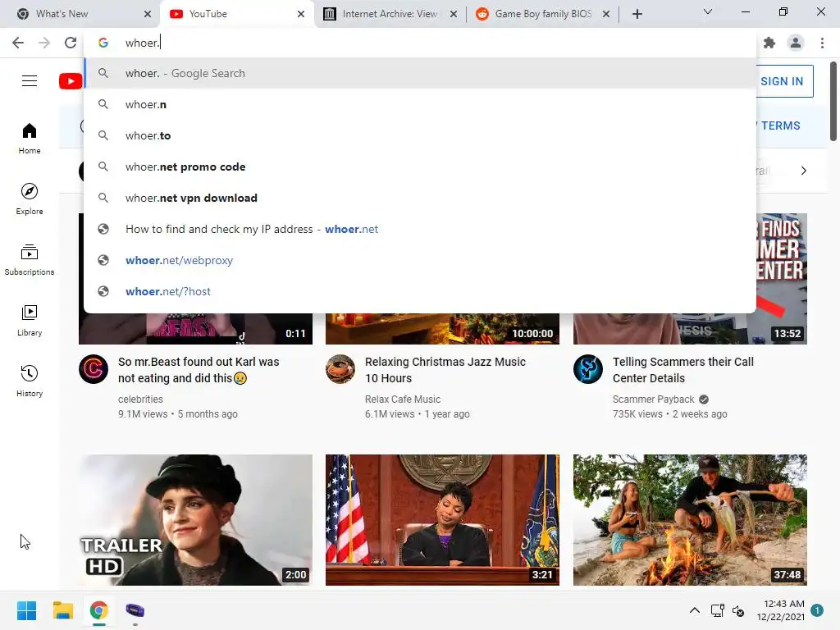Close the Game Boy family BIOS tab
The height and width of the screenshot is (630, 840).
click(x=606, y=14)
